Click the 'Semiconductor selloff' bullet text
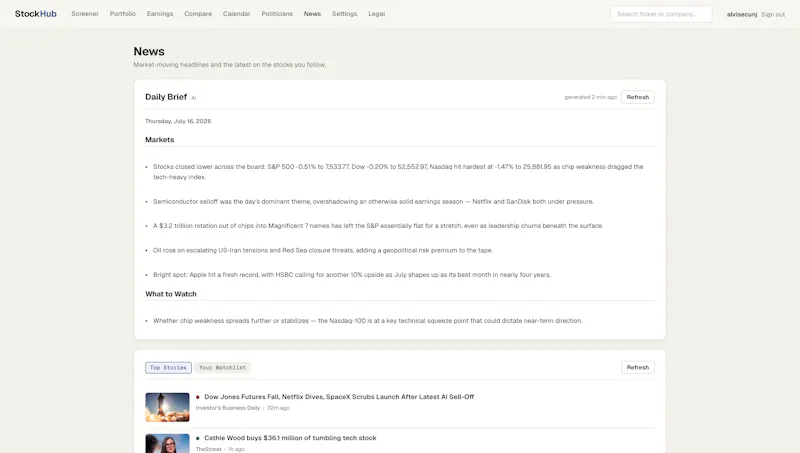Image resolution: width=800 pixels, height=453 pixels. point(373,202)
